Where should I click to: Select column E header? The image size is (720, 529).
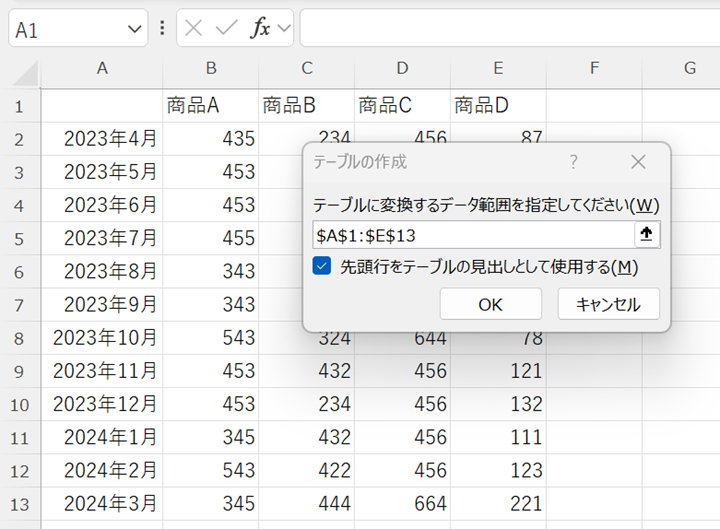(x=499, y=68)
